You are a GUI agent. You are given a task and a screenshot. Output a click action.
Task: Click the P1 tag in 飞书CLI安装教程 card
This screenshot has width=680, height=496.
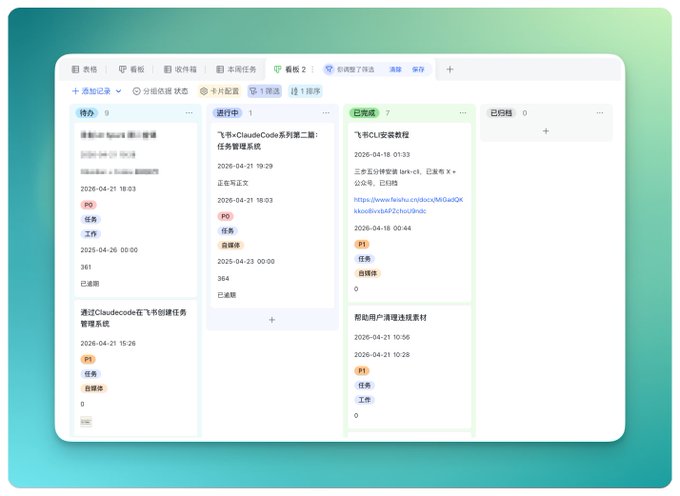pyautogui.click(x=362, y=244)
